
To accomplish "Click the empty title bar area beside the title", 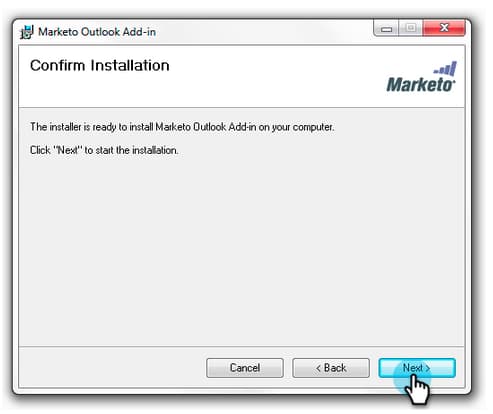I will click(x=263, y=32).
